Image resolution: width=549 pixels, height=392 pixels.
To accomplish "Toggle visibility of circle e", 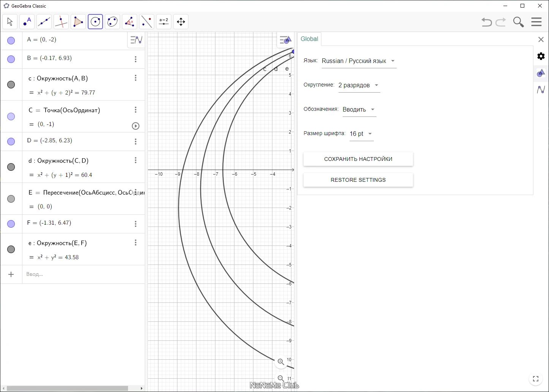I will coord(11,249).
